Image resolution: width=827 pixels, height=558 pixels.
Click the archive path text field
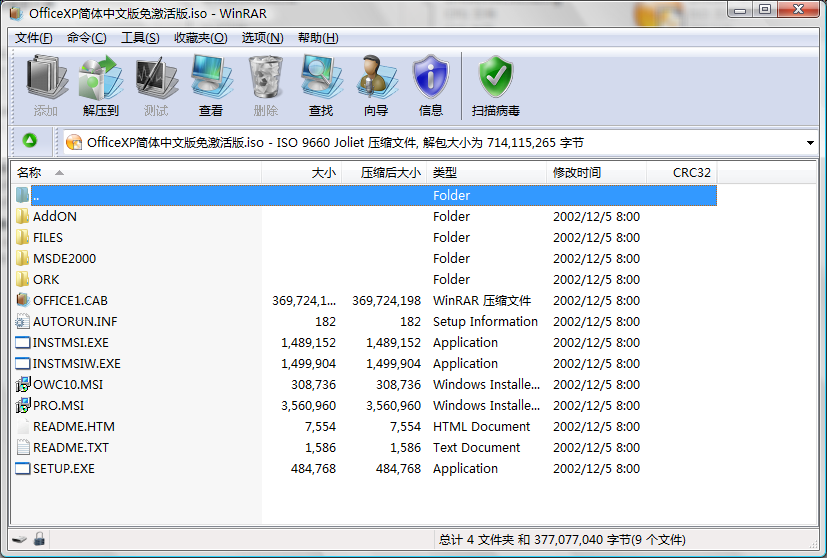pyautogui.click(x=440, y=142)
